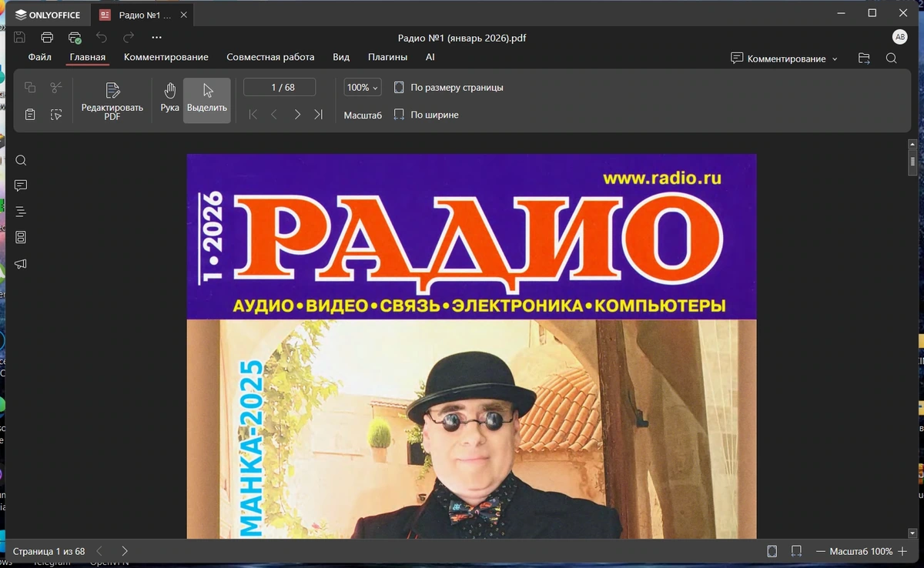The height and width of the screenshot is (568, 924).
Task: Click the Print icon
Action: pyautogui.click(x=47, y=37)
